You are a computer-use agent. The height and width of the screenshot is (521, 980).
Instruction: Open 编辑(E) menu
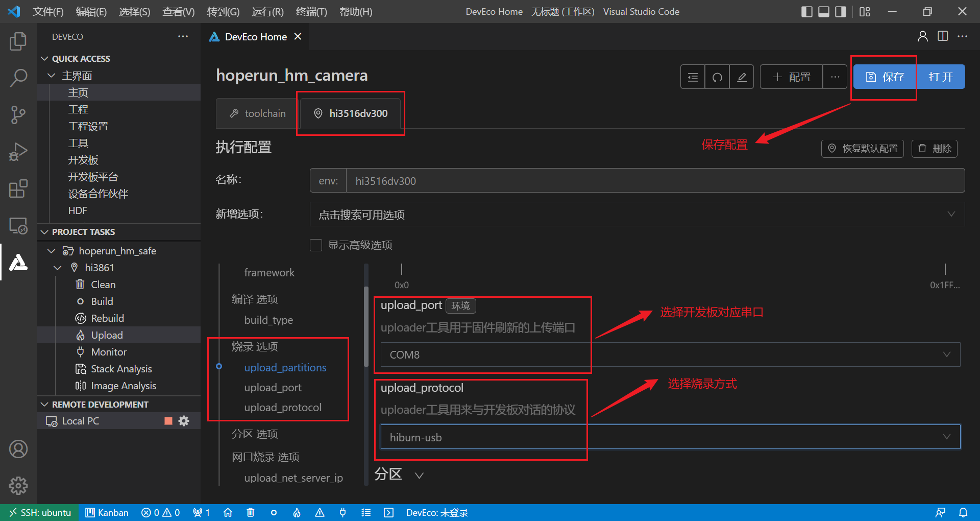pos(91,11)
